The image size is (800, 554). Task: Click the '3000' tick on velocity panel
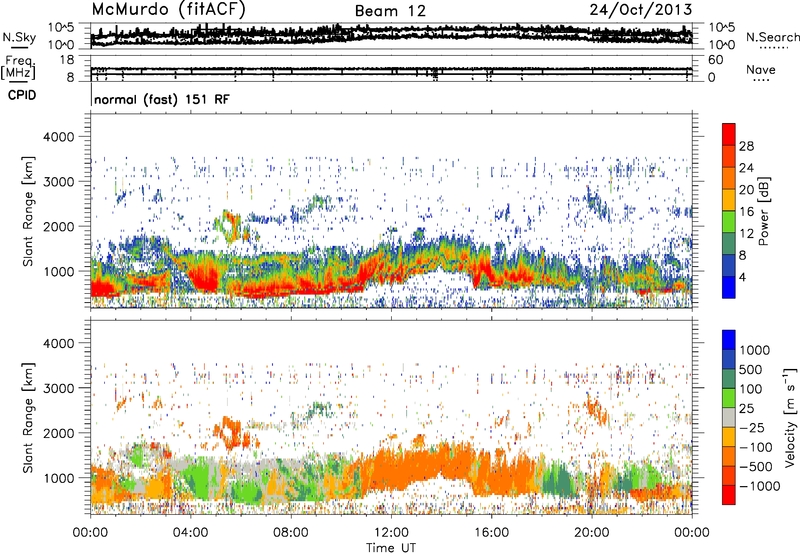coord(59,388)
